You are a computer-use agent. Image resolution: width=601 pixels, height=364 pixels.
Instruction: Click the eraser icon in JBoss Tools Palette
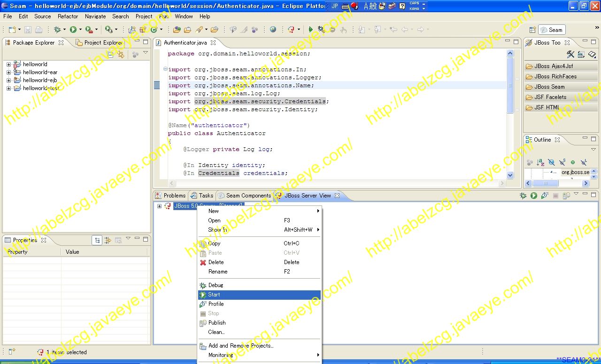[x=592, y=54]
